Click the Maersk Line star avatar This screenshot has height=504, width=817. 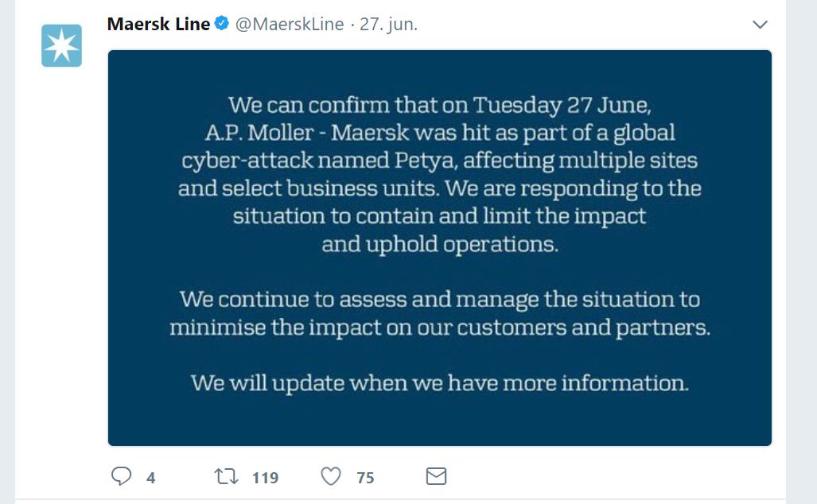coord(61,46)
